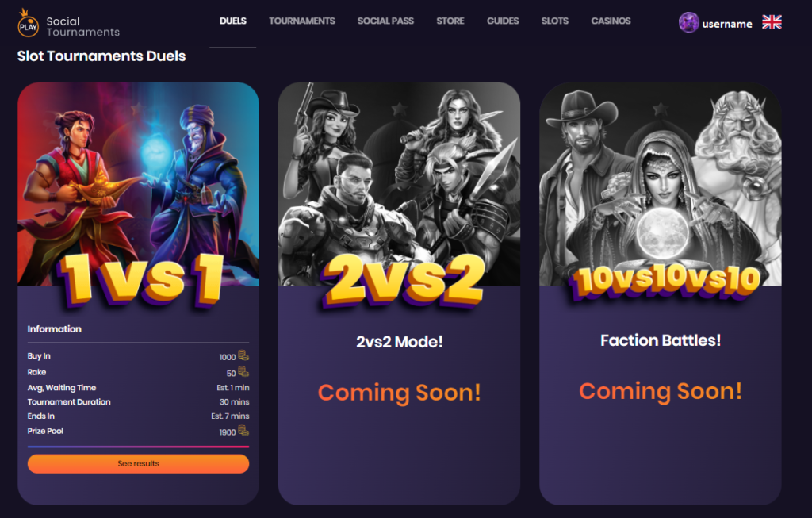Click the coin icon beside Rake amount
This screenshot has height=518, width=812.
click(x=243, y=372)
